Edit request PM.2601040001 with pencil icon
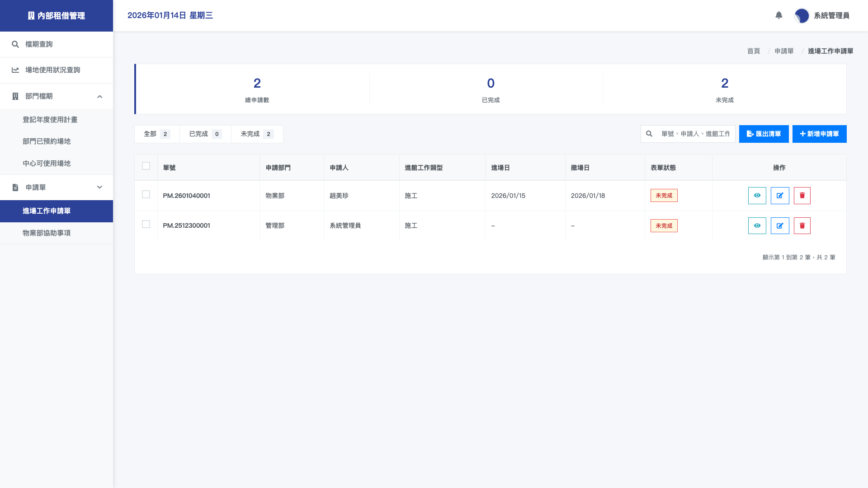 (780, 196)
